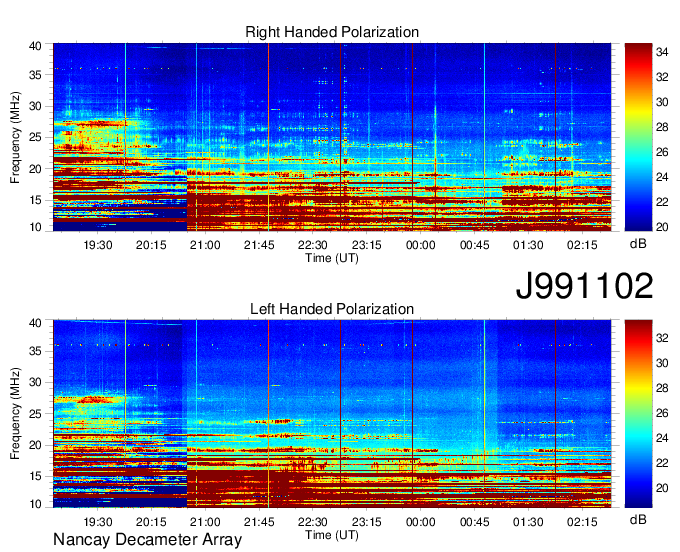
Task: Select the J991102 observation label
Action: [x=584, y=286]
